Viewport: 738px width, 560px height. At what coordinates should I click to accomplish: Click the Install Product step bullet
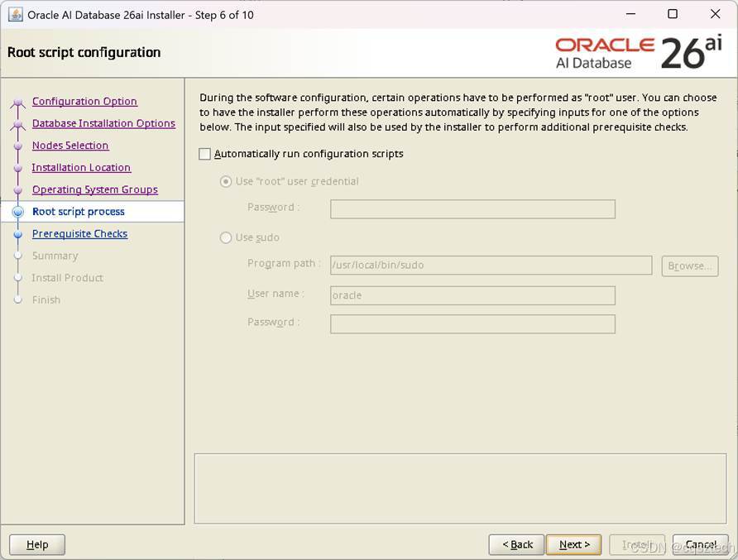[18, 278]
